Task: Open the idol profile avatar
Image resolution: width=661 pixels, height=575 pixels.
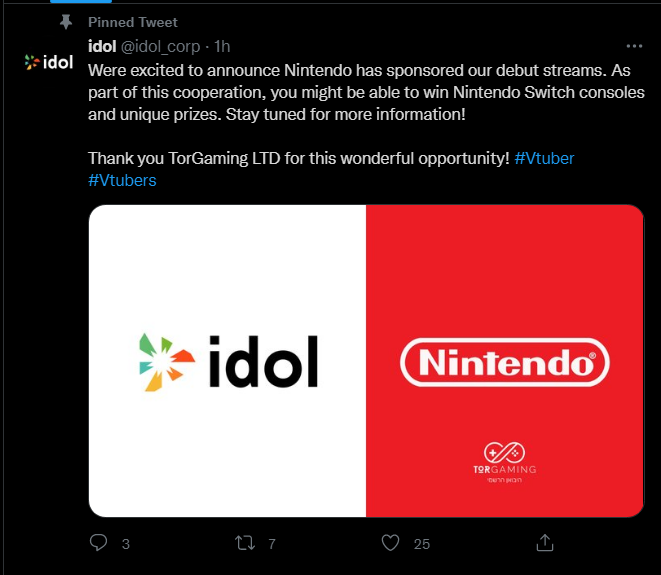Action: coord(48,62)
